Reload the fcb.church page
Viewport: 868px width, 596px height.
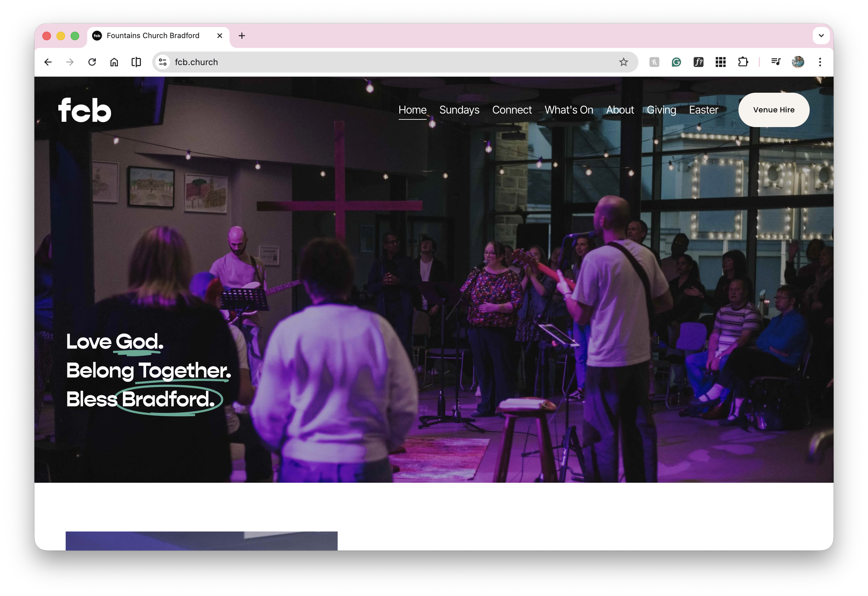tap(92, 62)
